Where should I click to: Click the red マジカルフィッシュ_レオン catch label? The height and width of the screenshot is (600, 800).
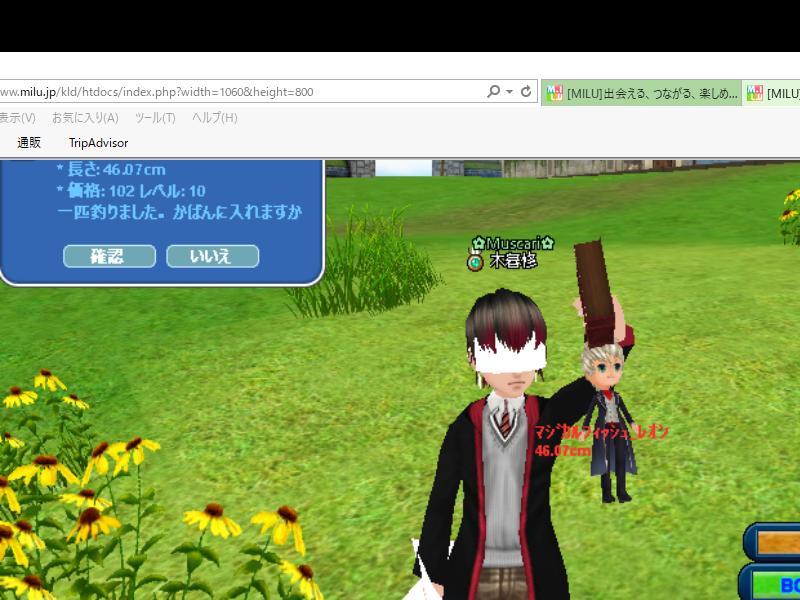[602, 433]
